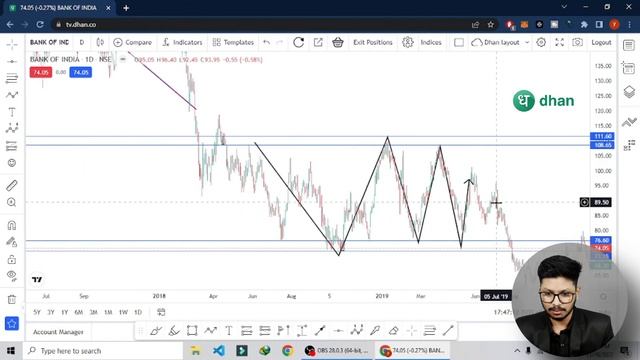Open the prediction and measurement tools
Screen dimensions: 640x360
(12, 146)
